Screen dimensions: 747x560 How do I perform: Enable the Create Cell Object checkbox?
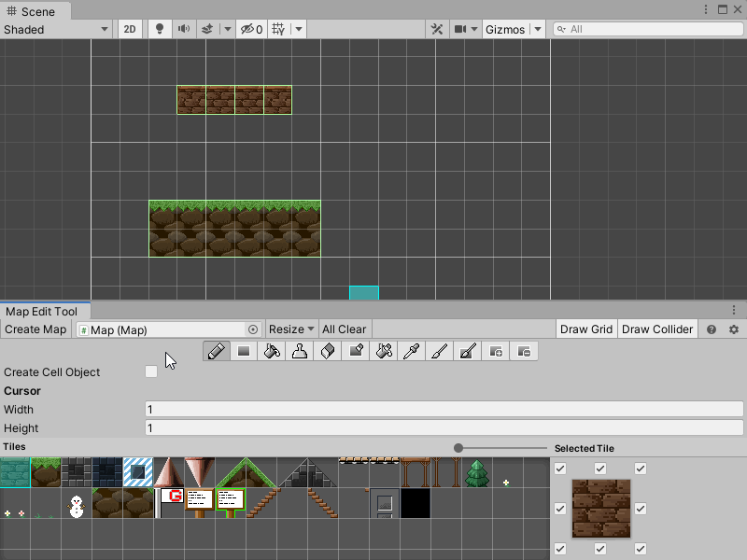151,371
